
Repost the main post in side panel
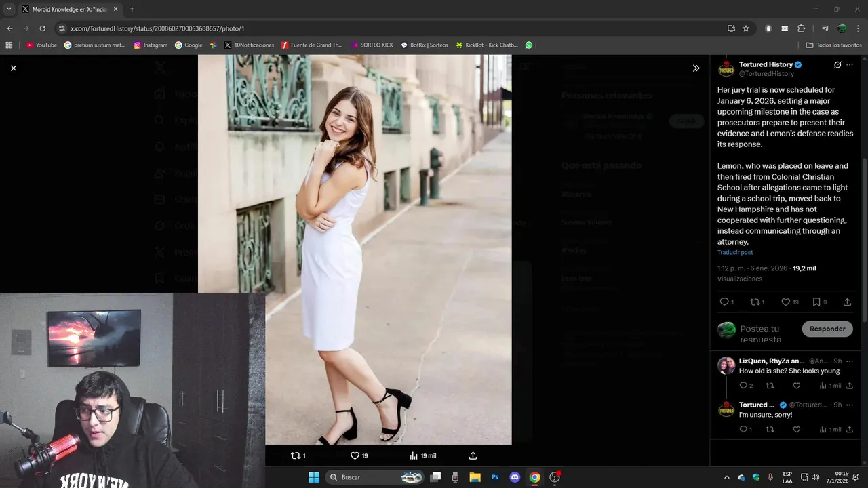[x=754, y=302]
